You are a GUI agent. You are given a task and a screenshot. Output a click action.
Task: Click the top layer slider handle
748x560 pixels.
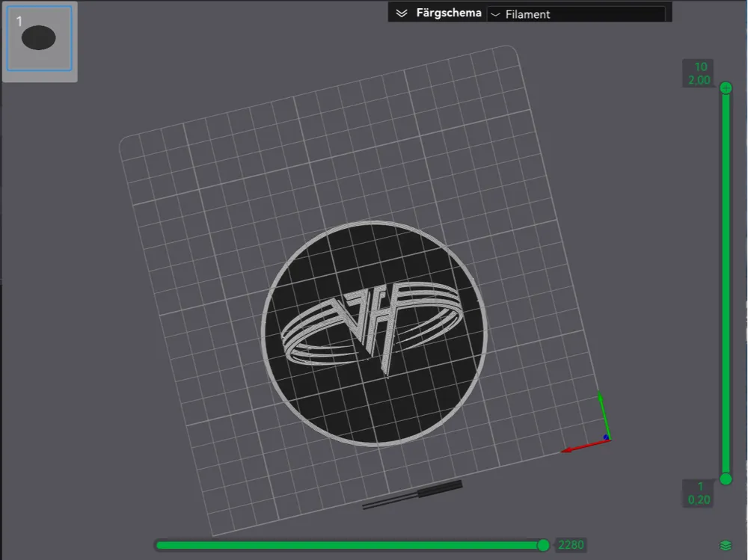[x=726, y=87]
